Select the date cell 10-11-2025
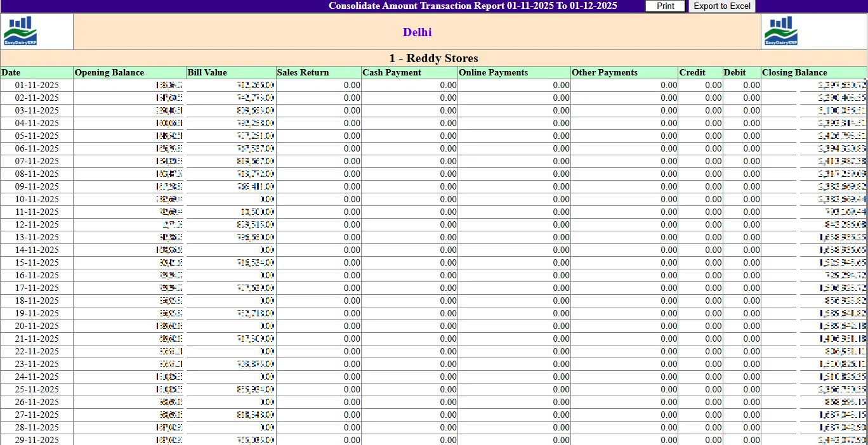The height and width of the screenshot is (445, 868). (x=37, y=199)
